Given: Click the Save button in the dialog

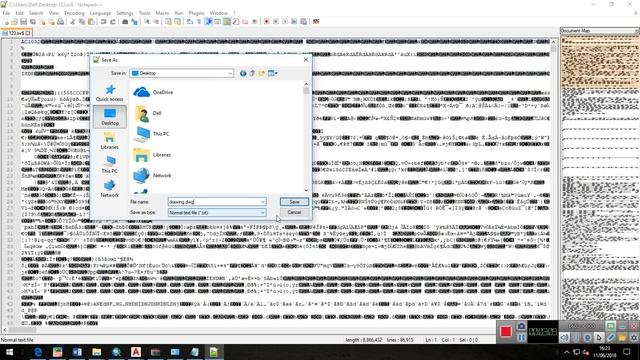Looking at the screenshot, I should [294, 202].
